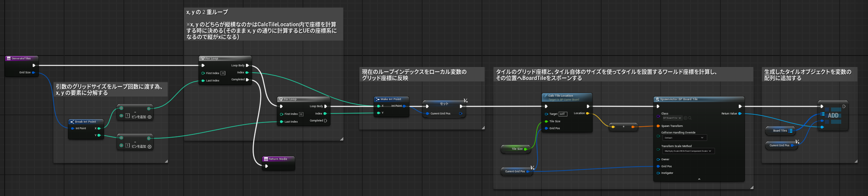Select the Break Int Point node header

click(85, 122)
